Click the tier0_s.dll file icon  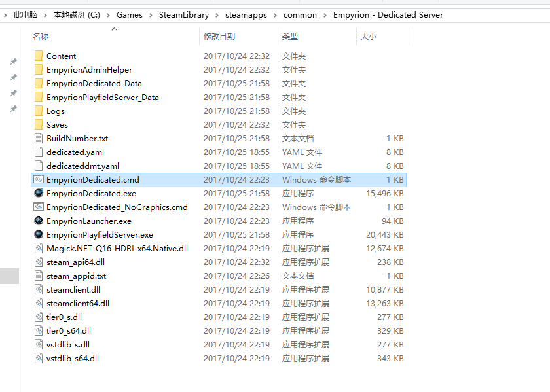click(39, 317)
